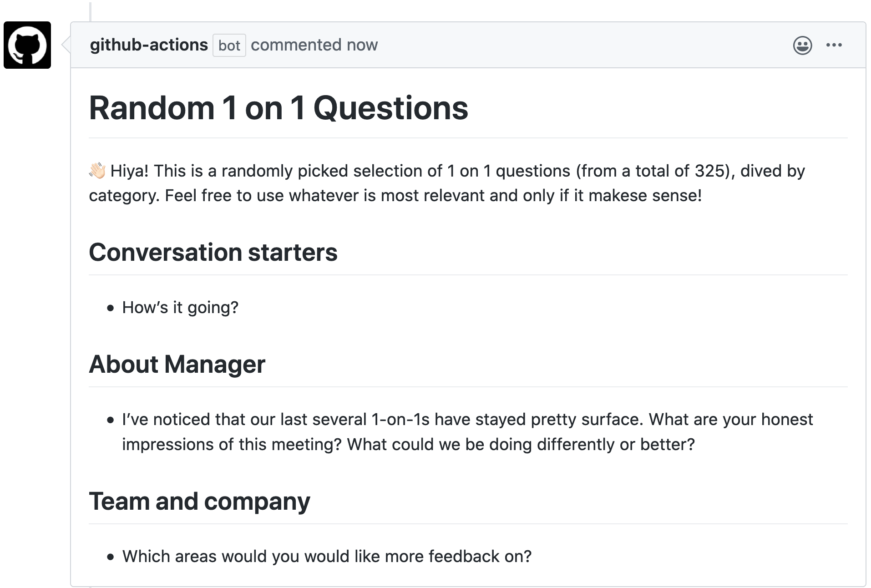Click the comment header bar

click(x=468, y=45)
